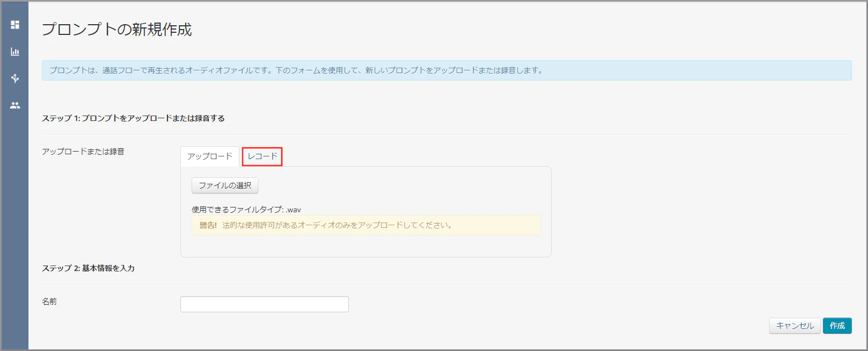Focus the 名前 input field
The image size is (868, 351).
point(265,304)
